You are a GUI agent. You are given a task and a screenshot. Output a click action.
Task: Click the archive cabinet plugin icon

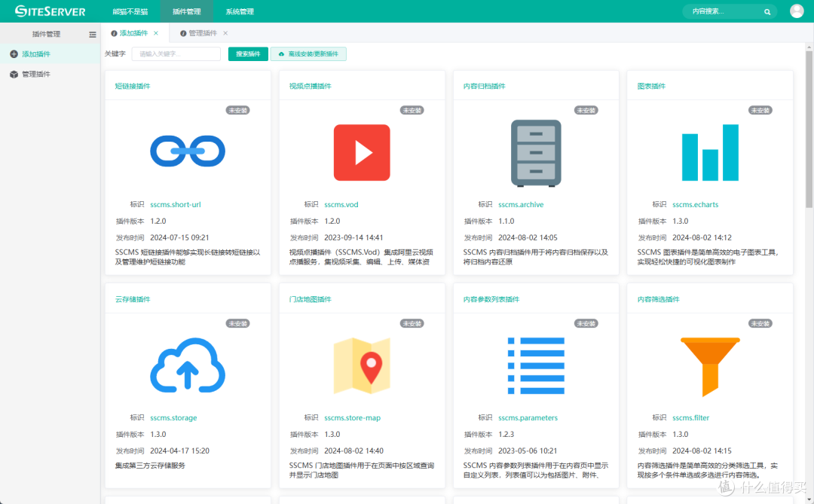coord(536,153)
